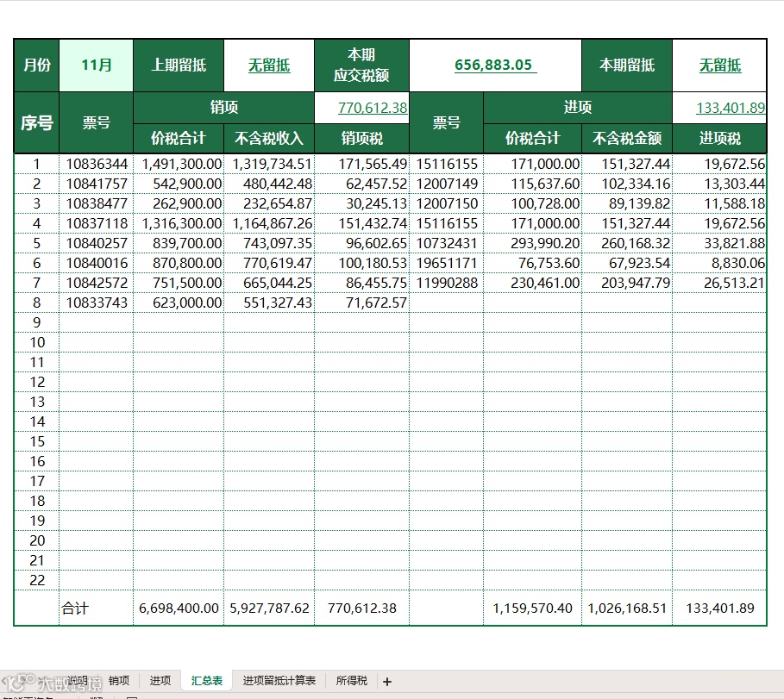Select the 上期留抵 header cell

click(x=179, y=65)
